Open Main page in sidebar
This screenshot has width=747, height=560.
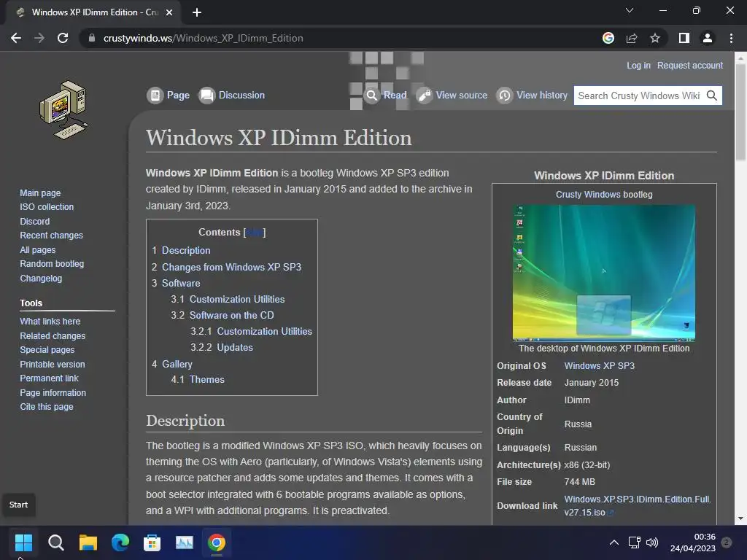tap(40, 192)
